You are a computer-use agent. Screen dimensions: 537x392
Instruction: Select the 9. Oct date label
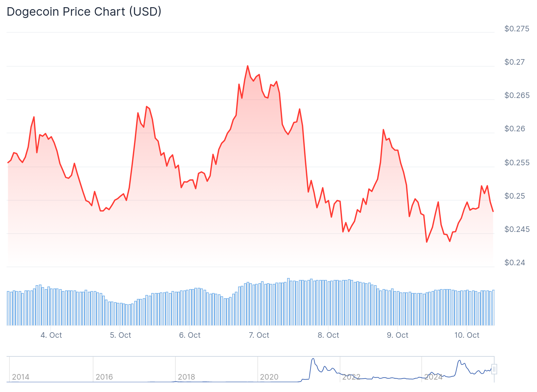point(398,335)
